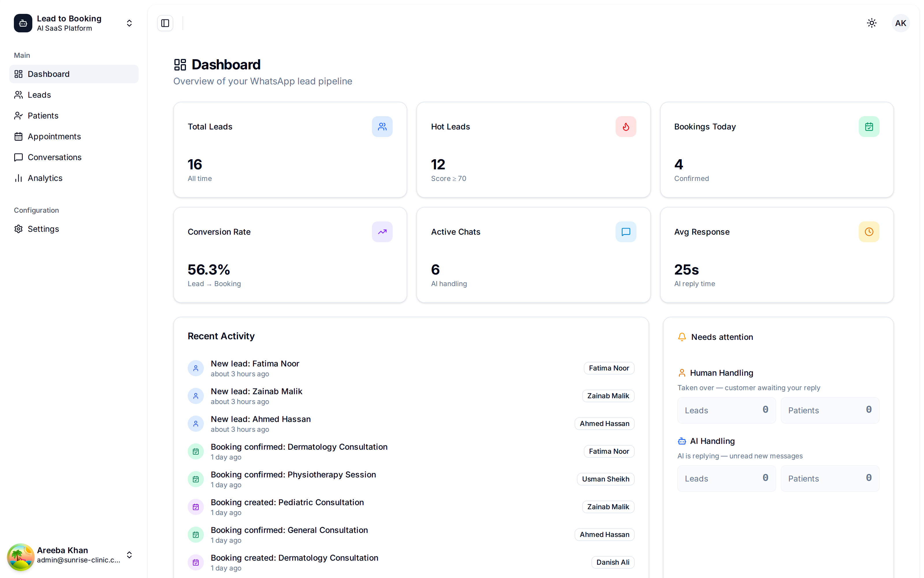Click 'Booking confirmed: Physiotherapy Session' activity text

pos(293,475)
